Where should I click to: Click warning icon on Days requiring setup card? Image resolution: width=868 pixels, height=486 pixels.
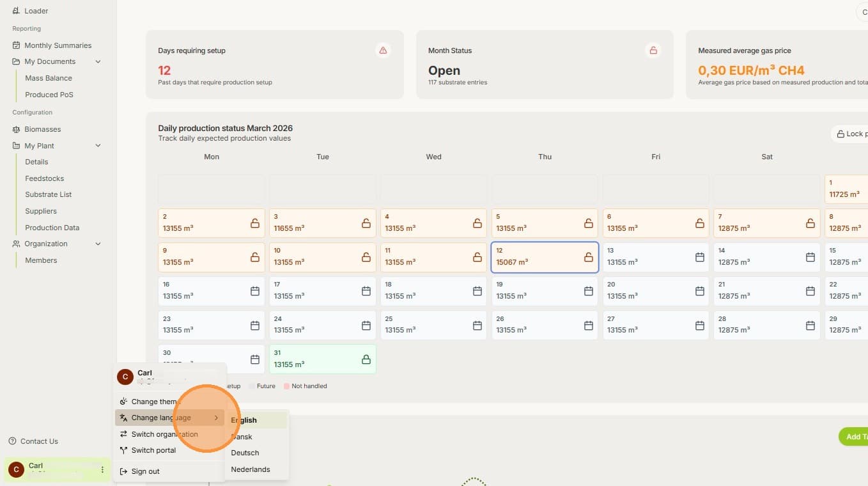click(x=383, y=51)
